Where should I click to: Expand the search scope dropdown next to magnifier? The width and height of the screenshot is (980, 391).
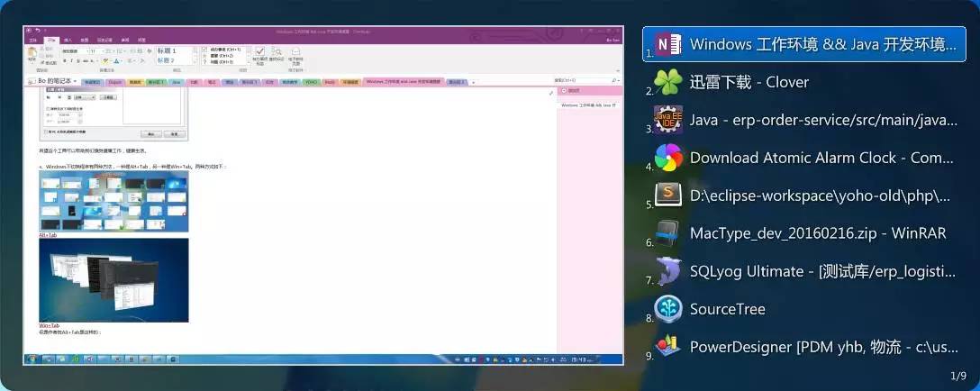click(x=620, y=81)
